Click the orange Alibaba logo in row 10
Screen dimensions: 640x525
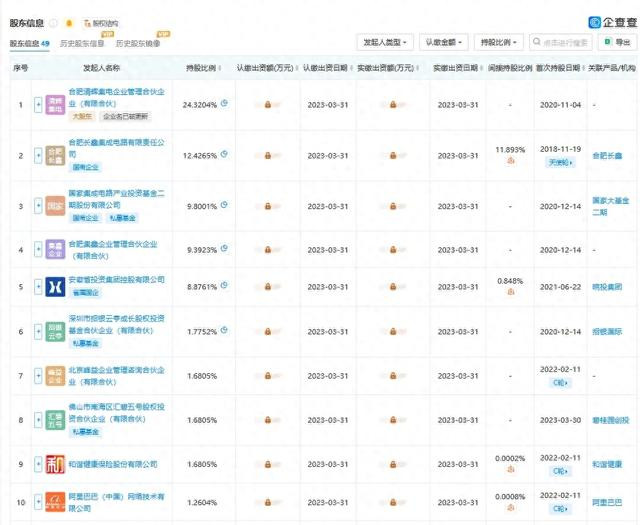coord(55,502)
